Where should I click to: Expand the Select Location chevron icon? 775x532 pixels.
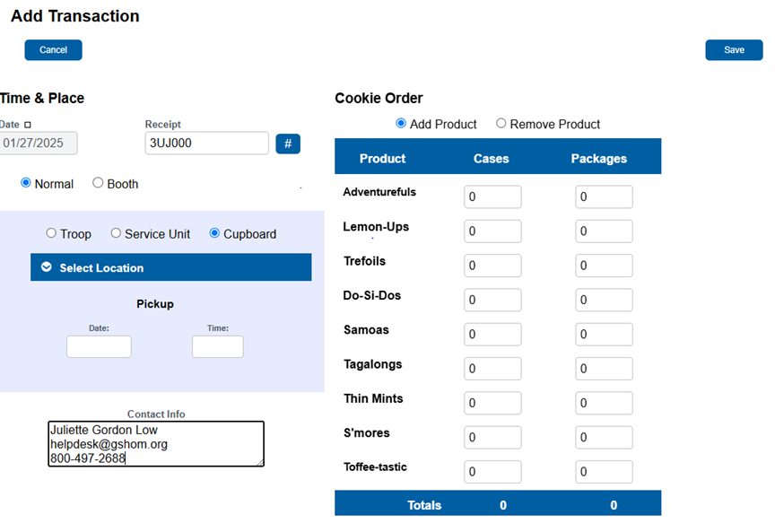(47, 267)
